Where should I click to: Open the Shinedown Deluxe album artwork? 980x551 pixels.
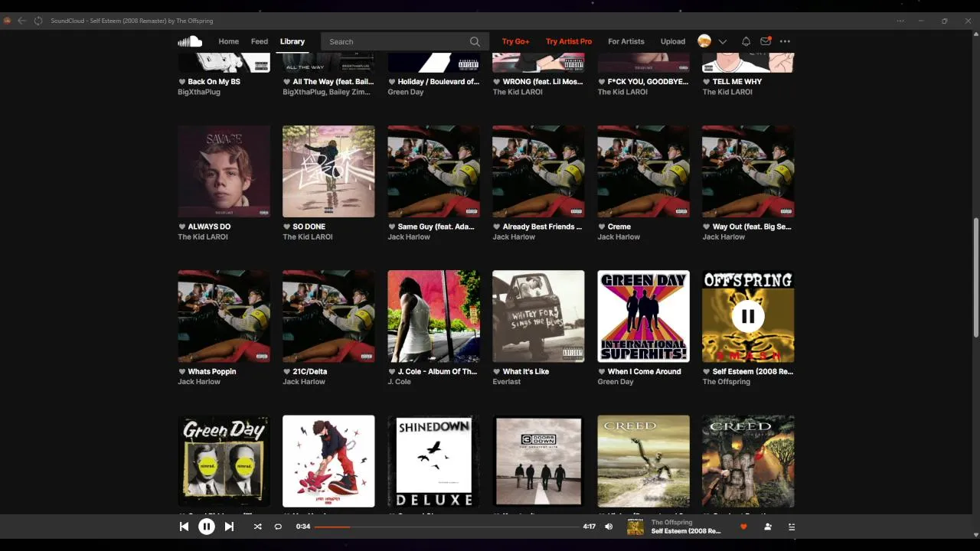pos(433,461)
